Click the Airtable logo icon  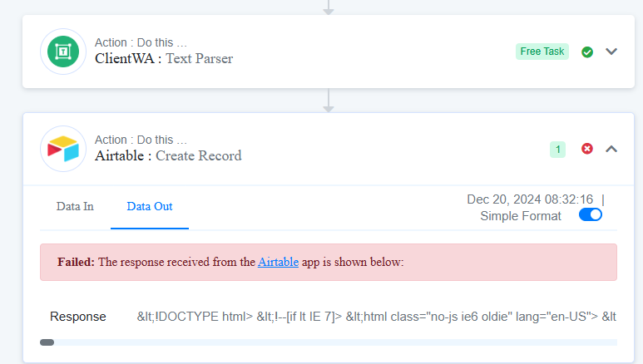tap(63, 149)
